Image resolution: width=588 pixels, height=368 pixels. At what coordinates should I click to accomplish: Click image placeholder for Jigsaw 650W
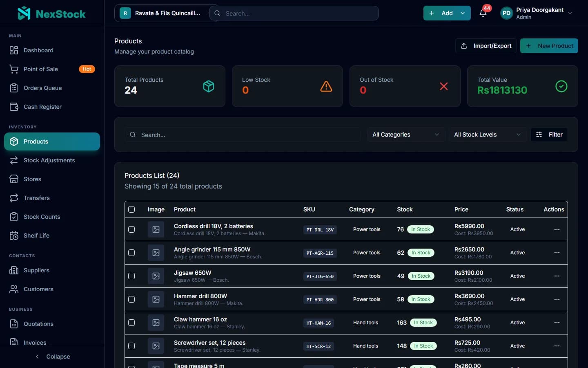(156, 276)
